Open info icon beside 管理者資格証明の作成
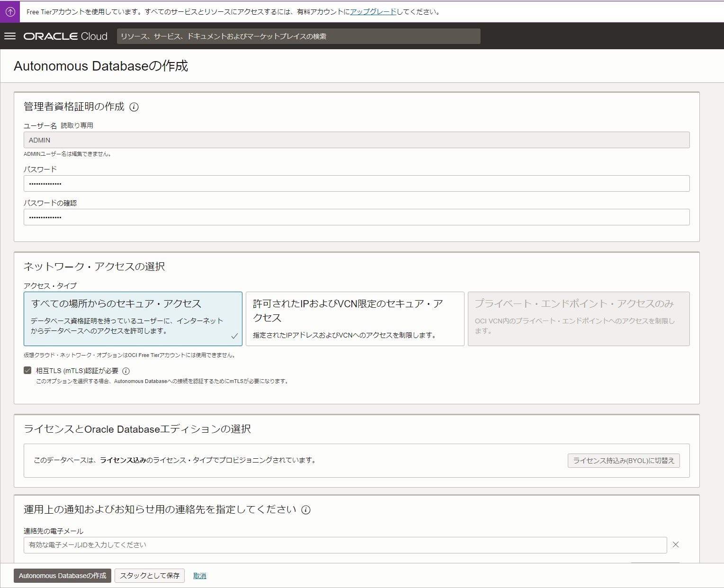 (134, 107)
